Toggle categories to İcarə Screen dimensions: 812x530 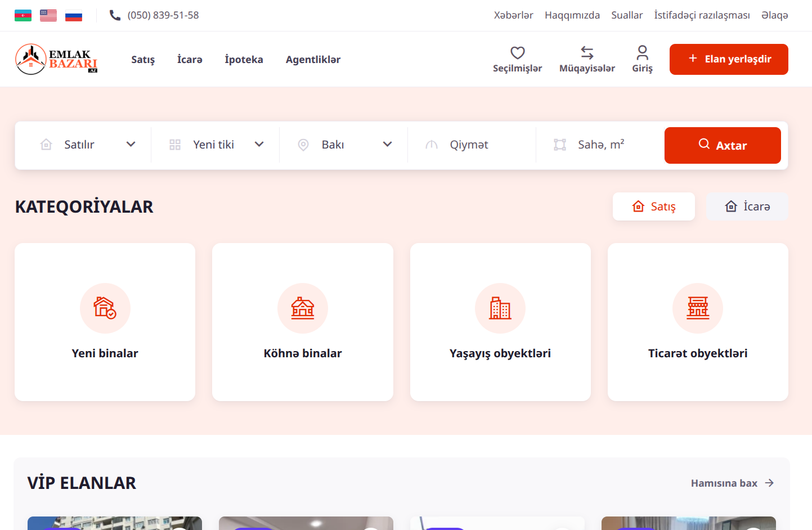747,206
